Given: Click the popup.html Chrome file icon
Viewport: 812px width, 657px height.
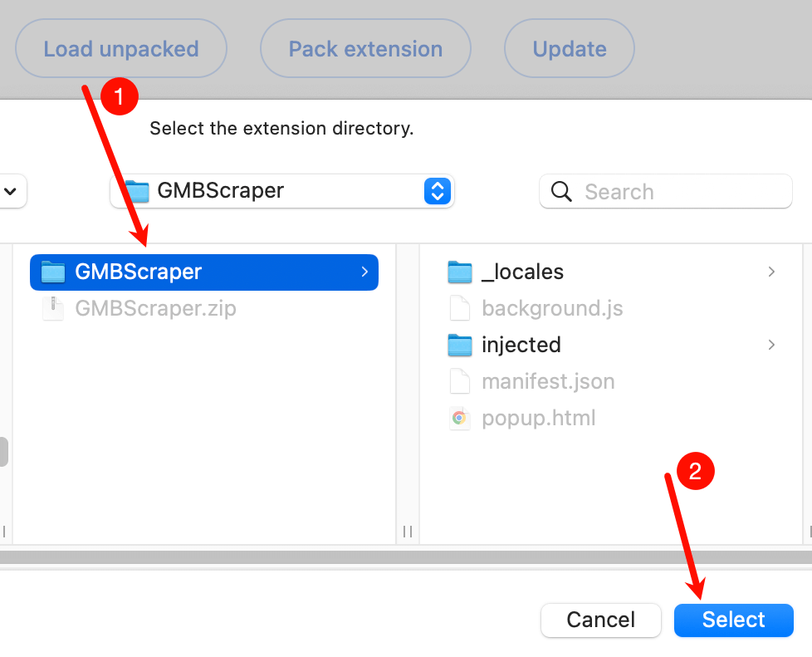Looking at the screenshot, I should coord(459,418).
